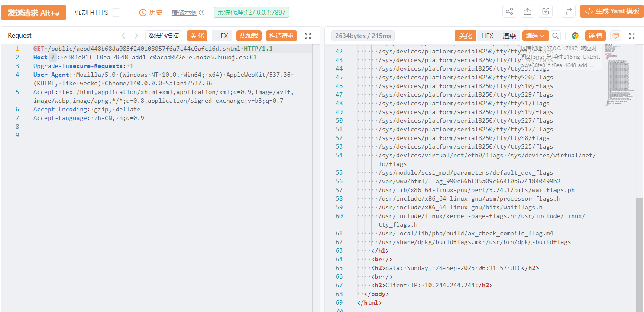The width and height of the screenshot is (644, 312).
Task: Open the 历史 history
Action: pos(151,13)
